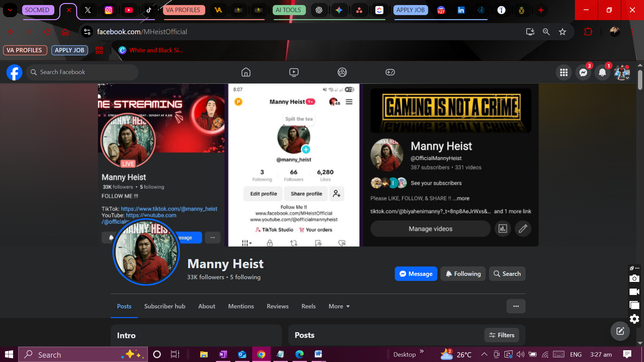
Task: Bookmark this page with star icon
Action: (562, 32)
